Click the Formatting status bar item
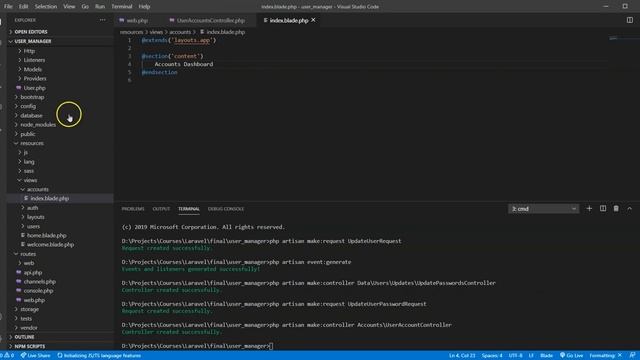 [x=605, y=356]
